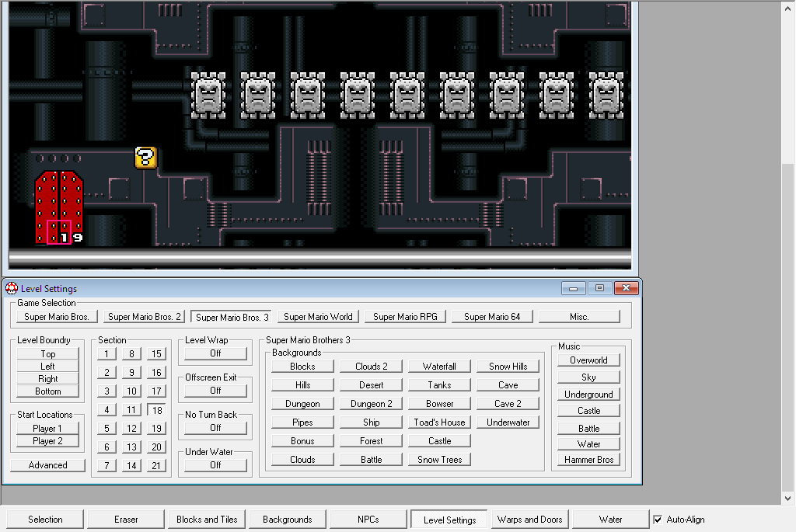Select section 18
Image resolution: width=796 pixels, height=532 pixels.
[157, 410]
